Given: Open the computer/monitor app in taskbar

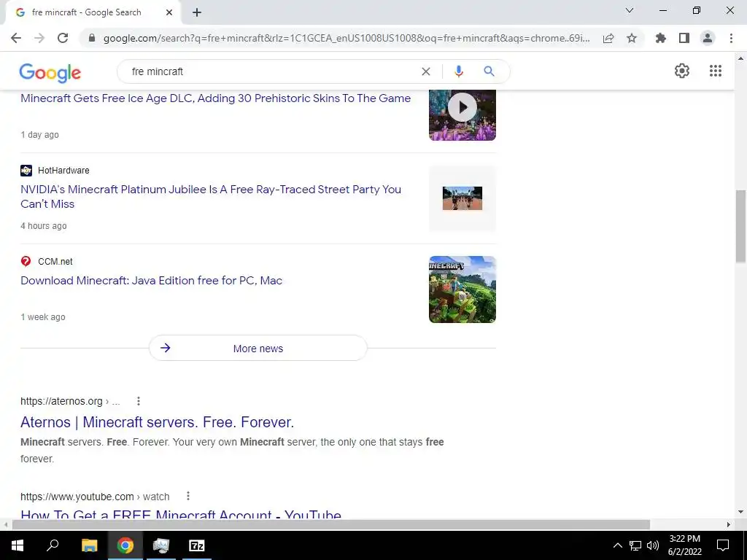Looking at the screenshot, I should coord(161,545).
